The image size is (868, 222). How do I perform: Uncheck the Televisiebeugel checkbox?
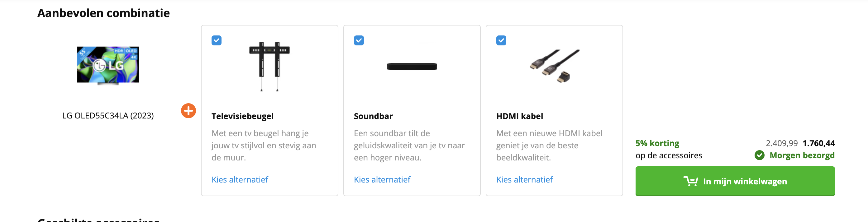217,40
